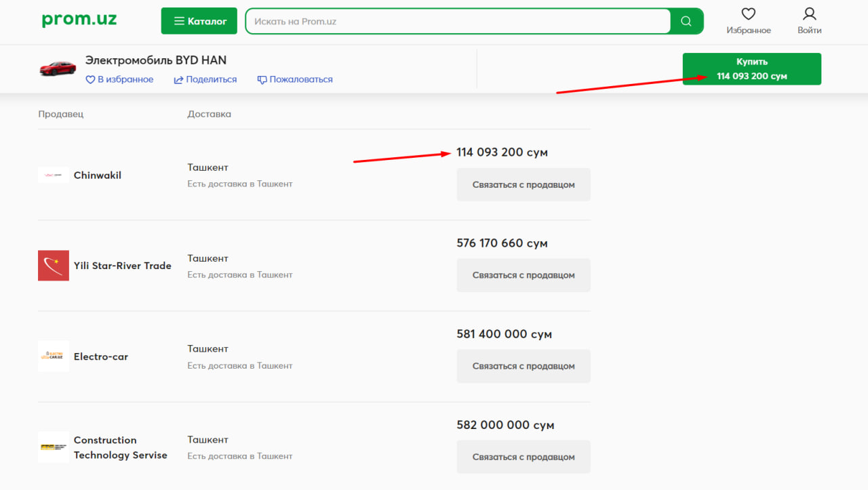Click the search field Искать на Prom.uz

pos(458,22)
